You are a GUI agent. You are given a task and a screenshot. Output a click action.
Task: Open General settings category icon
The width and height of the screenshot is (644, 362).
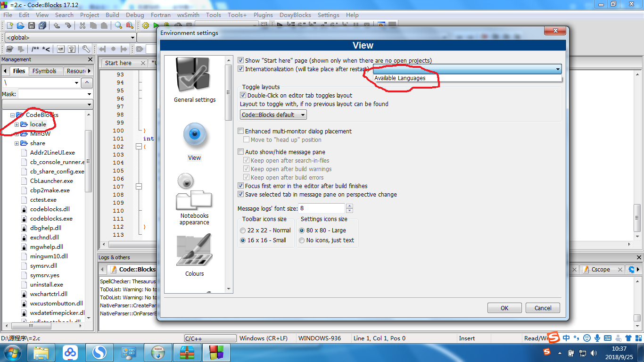(x=194, y=80)
